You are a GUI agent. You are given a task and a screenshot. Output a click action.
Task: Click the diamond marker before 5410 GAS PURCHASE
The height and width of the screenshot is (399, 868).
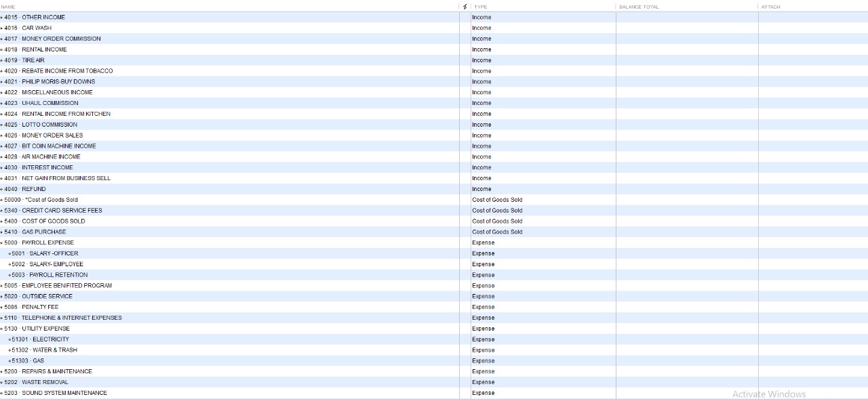2,232
